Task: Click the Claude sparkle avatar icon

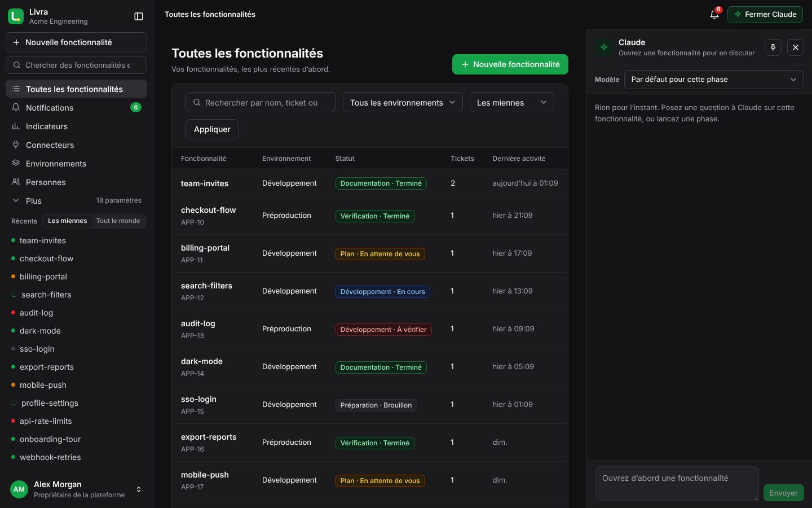Action: click(604, 47)
